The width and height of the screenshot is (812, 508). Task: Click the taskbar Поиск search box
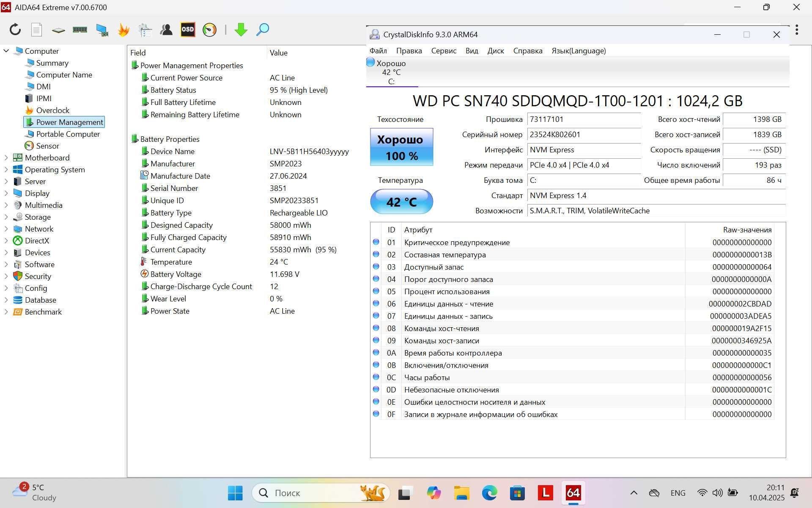tap(321, 493)
